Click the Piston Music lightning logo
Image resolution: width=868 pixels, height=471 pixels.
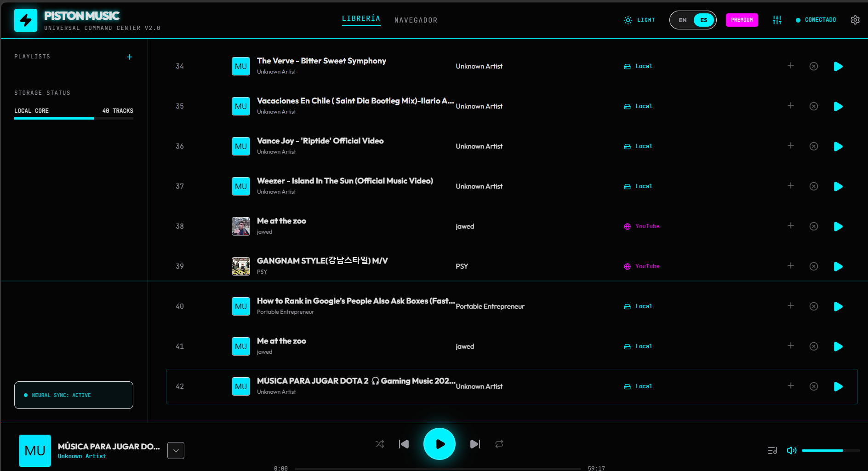point(26,20)
